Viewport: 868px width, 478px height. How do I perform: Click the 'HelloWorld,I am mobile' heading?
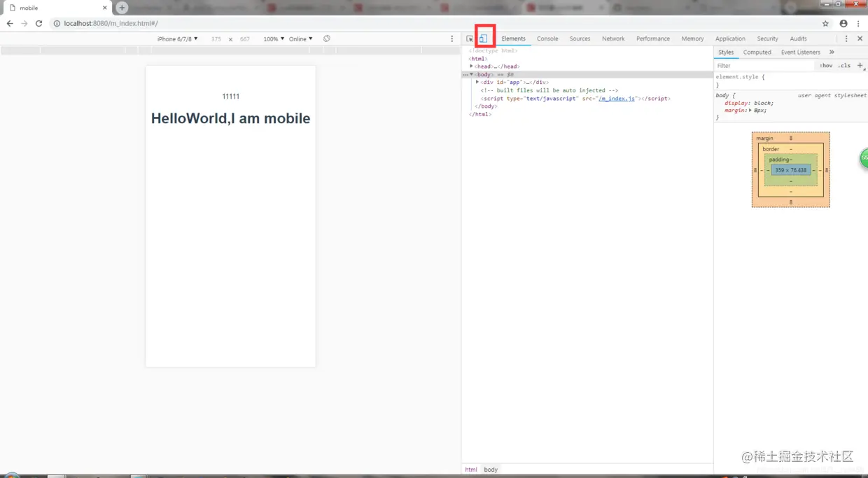pos(230,118)
